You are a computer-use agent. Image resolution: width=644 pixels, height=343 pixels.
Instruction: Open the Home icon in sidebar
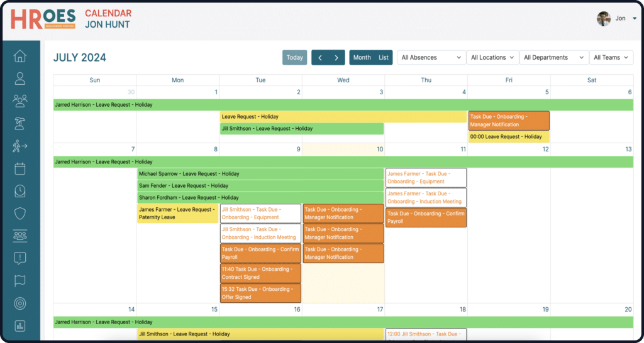(x=20, y=57)
